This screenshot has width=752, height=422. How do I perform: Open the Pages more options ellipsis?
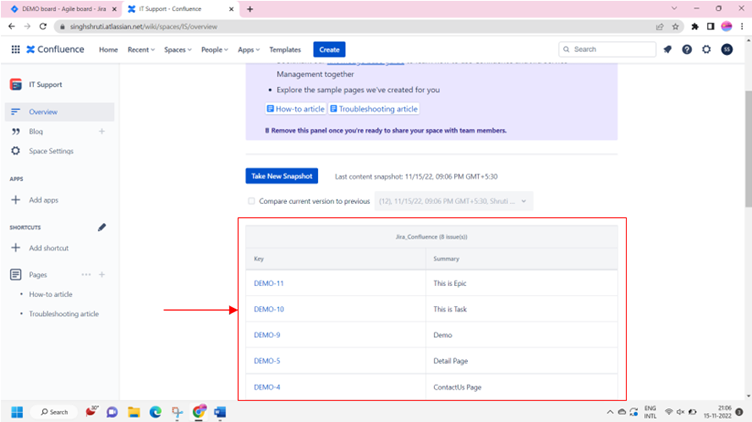tap(86, 275)
